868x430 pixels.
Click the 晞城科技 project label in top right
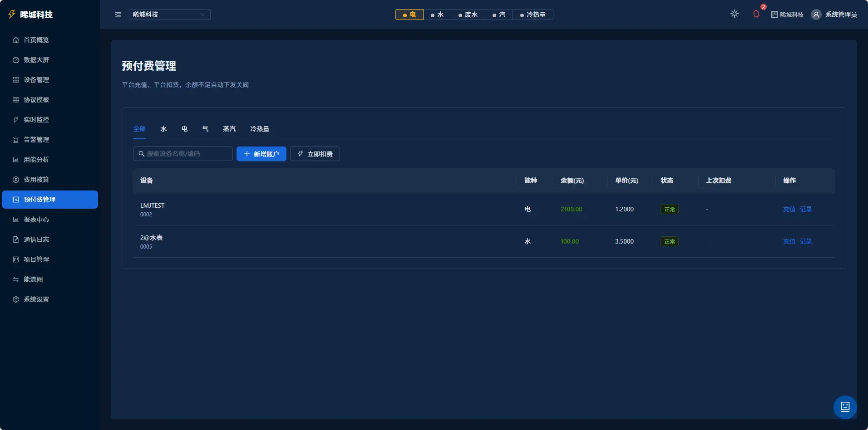[x=787, y=15]
